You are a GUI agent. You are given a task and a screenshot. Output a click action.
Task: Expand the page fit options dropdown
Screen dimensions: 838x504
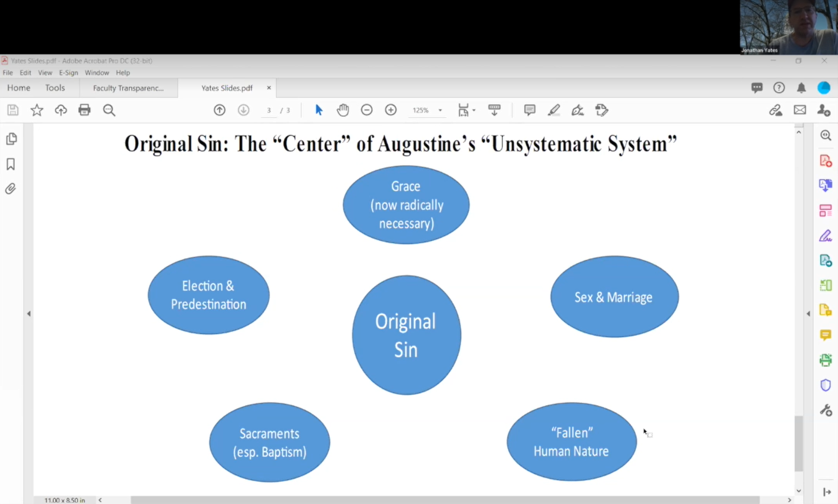(x=473, y=110)
